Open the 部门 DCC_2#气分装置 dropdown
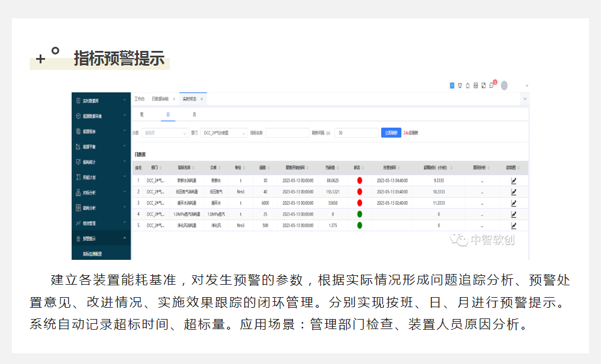605x364 pixels. click(x=224, y=133)
